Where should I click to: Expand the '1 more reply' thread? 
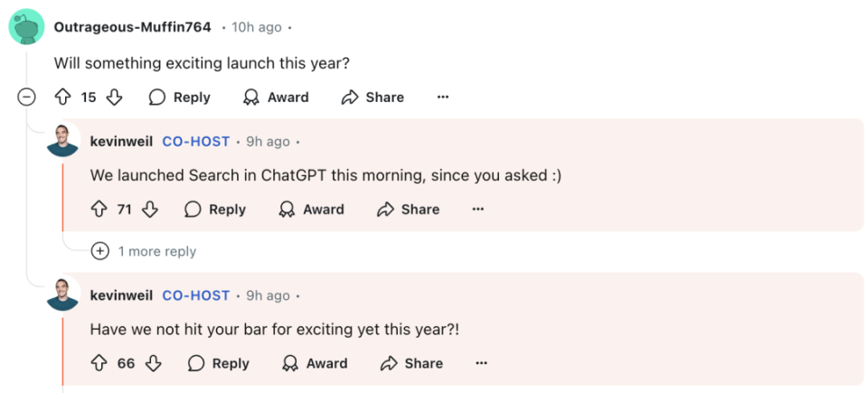coord(100,251)
